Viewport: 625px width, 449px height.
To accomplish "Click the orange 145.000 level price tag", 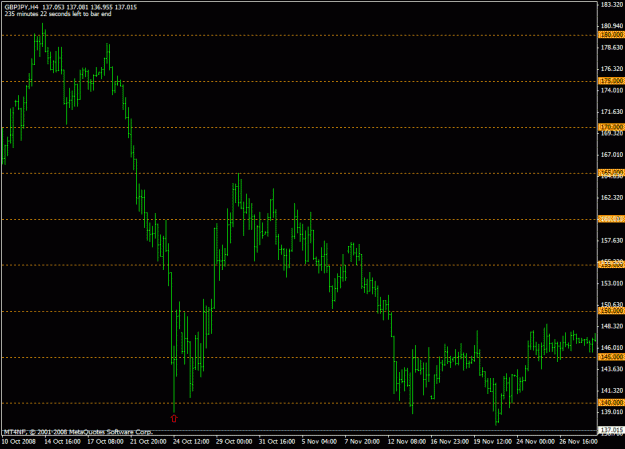I will (x=611, y=357).
